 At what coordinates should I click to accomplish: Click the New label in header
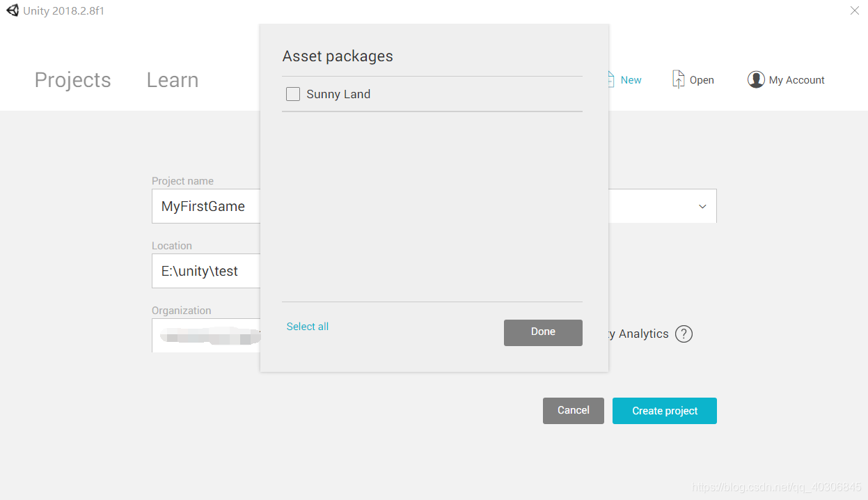pos(631,80)
